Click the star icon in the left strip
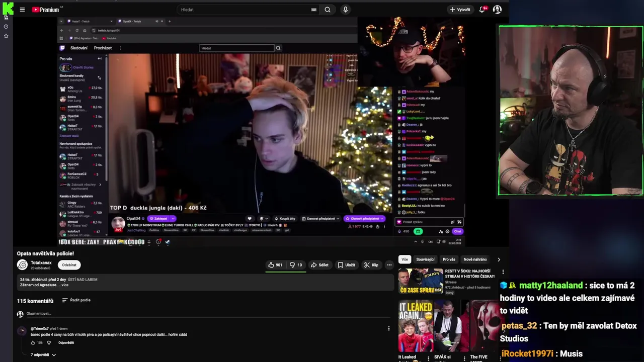Screen dimensions: 644x362 tap(6, 36)
